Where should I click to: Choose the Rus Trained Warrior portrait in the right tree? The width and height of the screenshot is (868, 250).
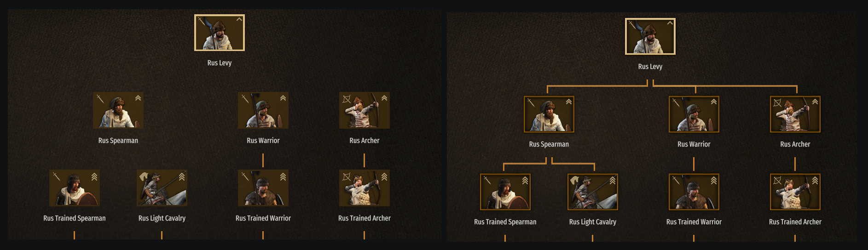[x=694, y=192]
